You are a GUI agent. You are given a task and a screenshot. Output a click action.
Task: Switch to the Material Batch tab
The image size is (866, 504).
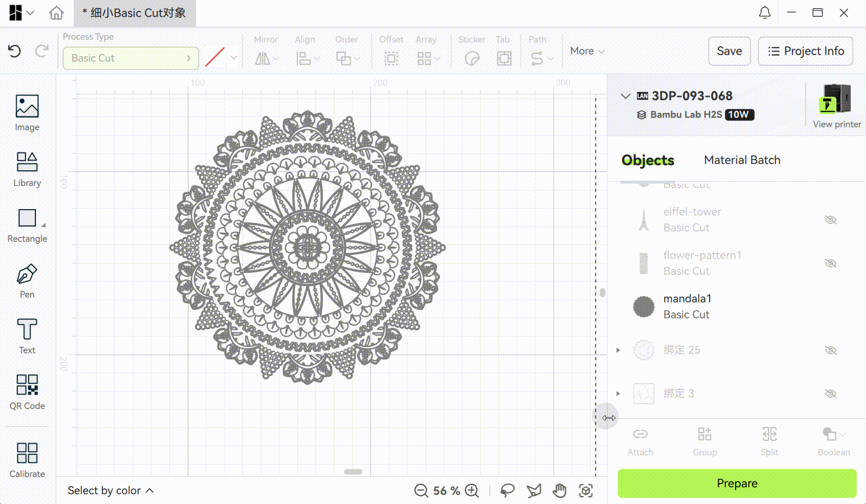click(x=742, y=160)
